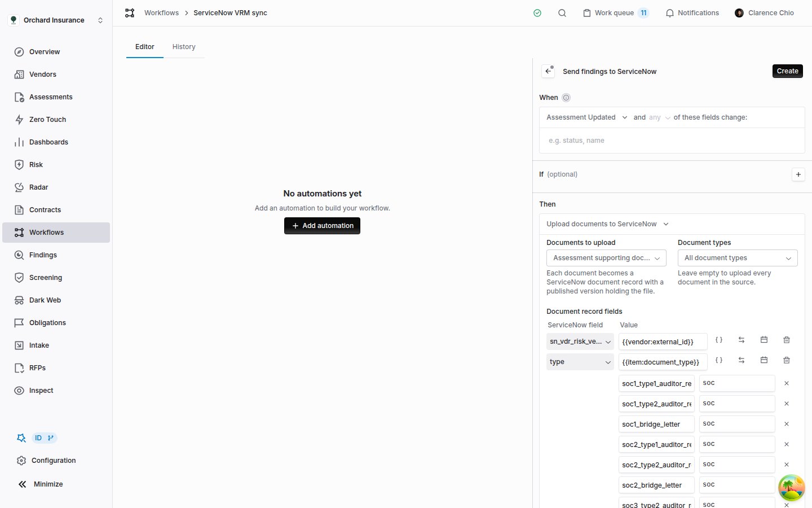The height and width of the screenshot is (508, 812).
Task: Remove the soc1_type2_auditor_re mapping
Action: 787,404
